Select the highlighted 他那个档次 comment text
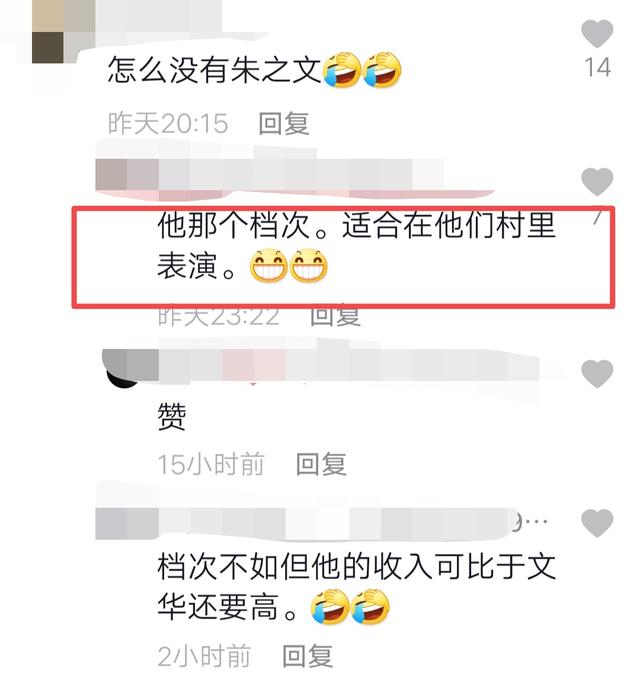Image resolution: width=640 pixels, height=679 pixels. click(x=356, y=245)
